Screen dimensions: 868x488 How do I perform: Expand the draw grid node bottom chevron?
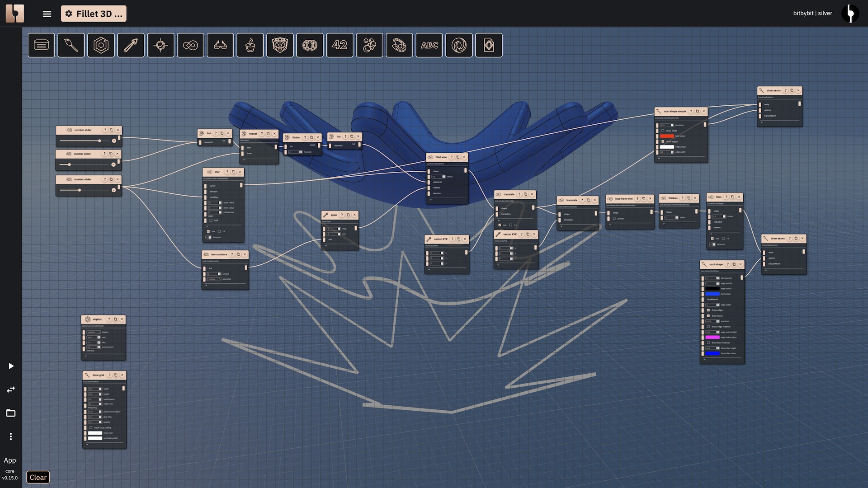[x=87, y=444]
